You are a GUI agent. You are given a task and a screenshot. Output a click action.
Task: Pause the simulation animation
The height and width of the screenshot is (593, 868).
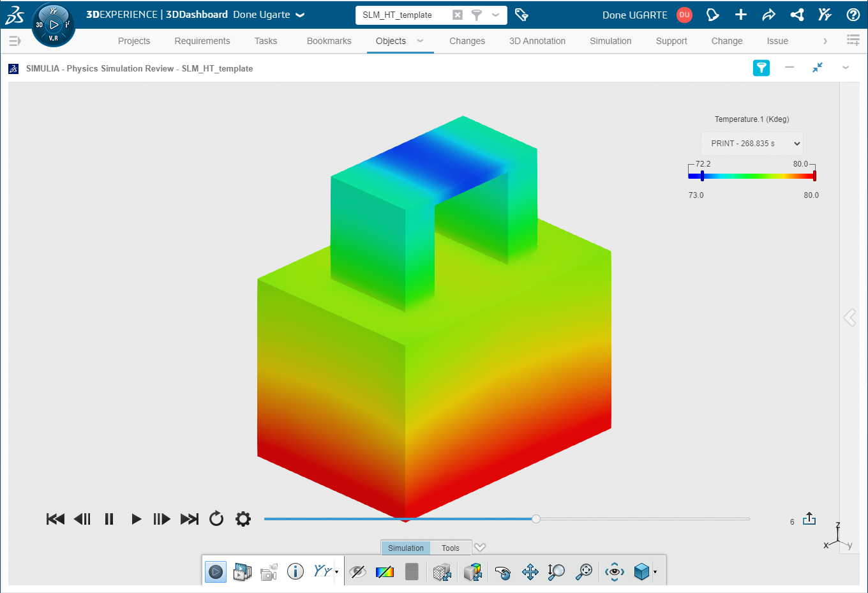pyautogui.click(x=109, y=519)
